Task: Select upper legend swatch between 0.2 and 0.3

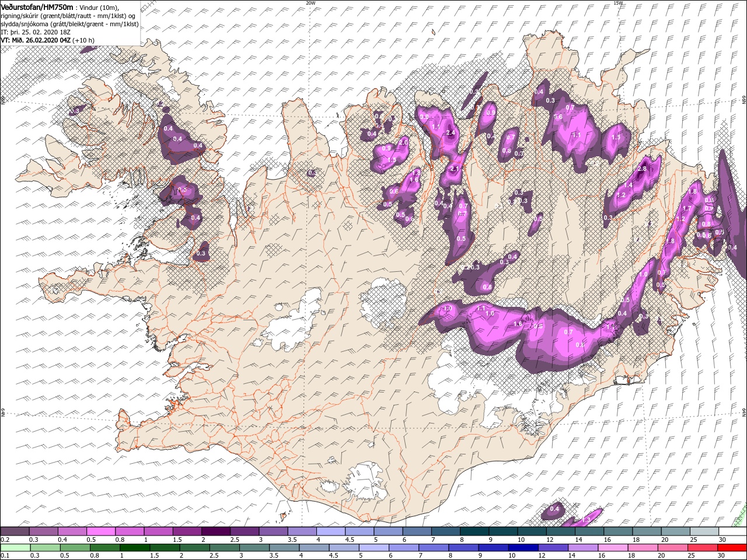Action: pyautogui.click(x=15, y=531)
